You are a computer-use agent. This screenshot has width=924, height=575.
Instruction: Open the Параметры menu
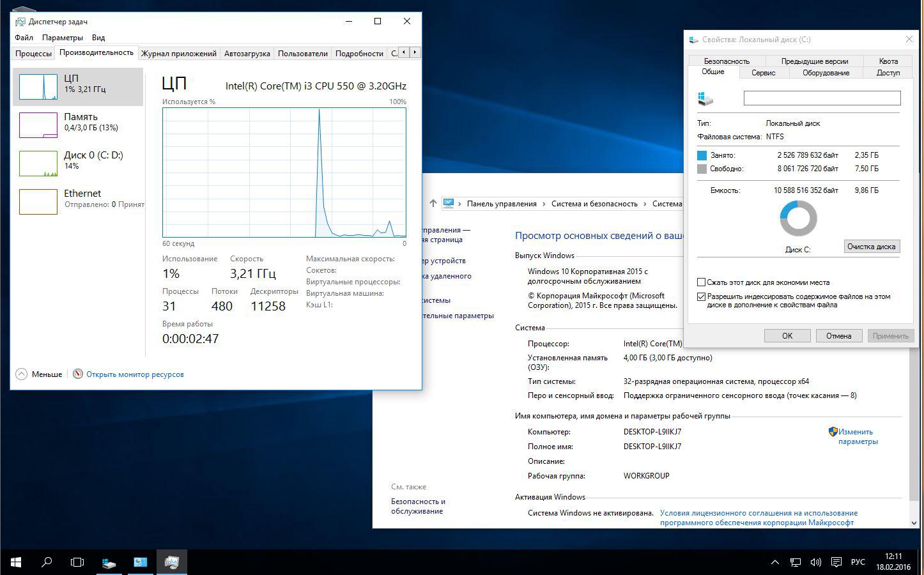pos(63,38)
